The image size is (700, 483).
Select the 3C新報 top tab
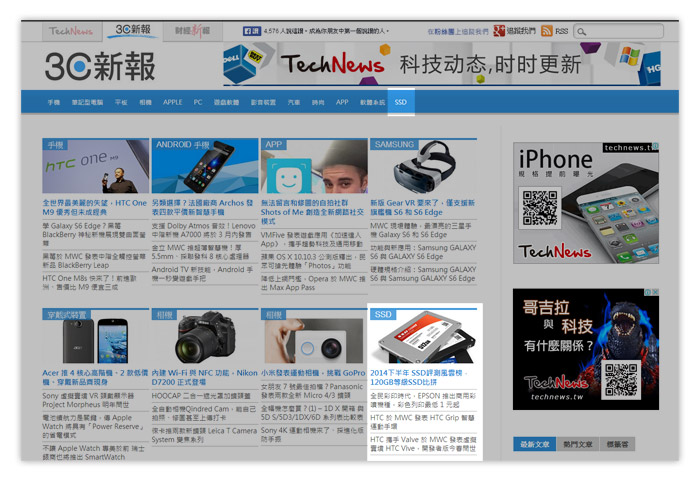(x=133, y=30)
